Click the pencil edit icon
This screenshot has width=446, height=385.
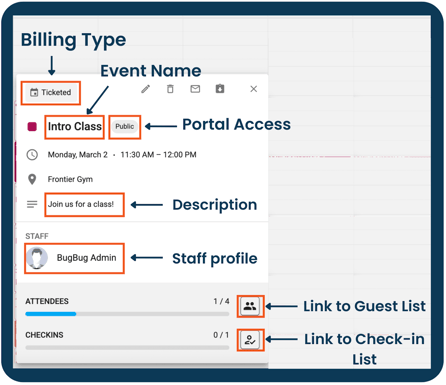pos(146,89)
